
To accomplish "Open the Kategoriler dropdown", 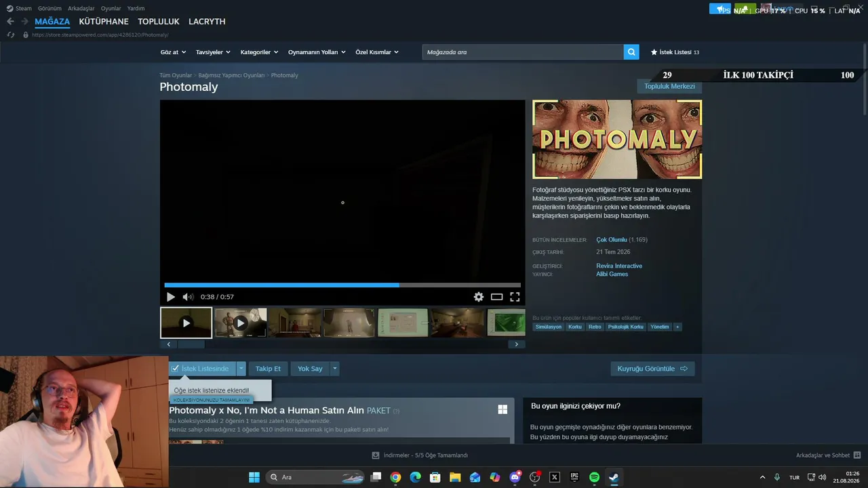I will (x=259, y=52).
